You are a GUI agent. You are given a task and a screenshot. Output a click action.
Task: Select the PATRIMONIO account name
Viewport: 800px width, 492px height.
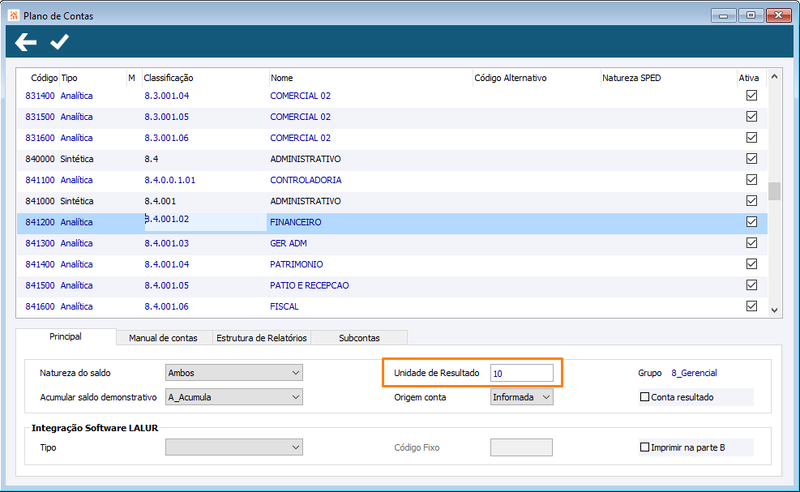pyautogui.click(x=296, y=264)
